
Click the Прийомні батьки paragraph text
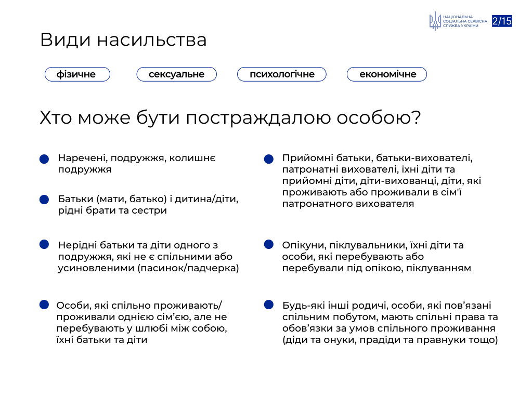coord(382,181)
